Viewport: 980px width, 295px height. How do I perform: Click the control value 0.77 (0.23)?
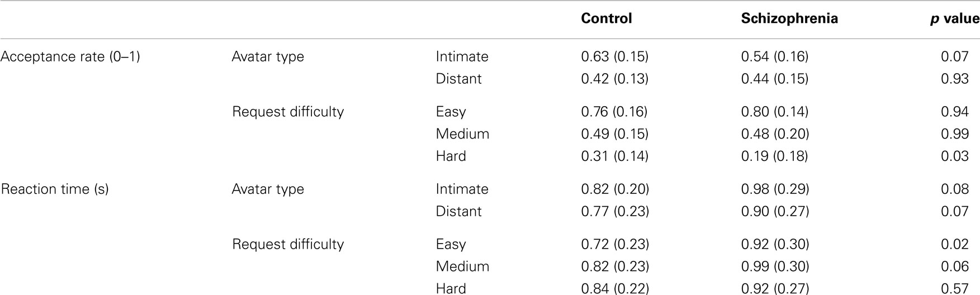(615, 211)
